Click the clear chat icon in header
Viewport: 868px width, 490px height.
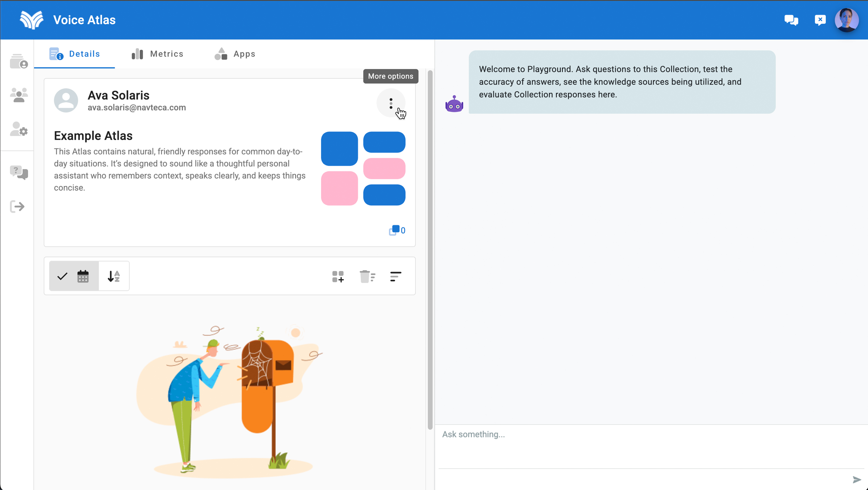click(x=820, y=20)
